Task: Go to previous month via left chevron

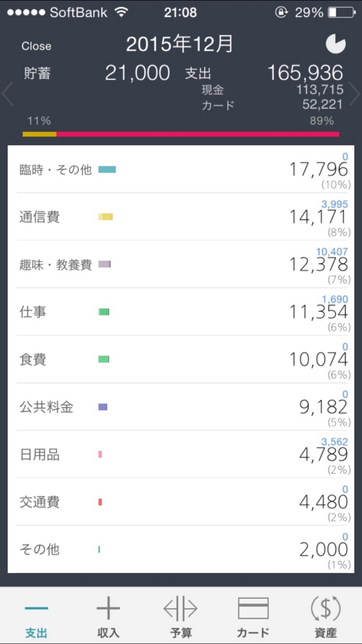Action: (6, 93)
